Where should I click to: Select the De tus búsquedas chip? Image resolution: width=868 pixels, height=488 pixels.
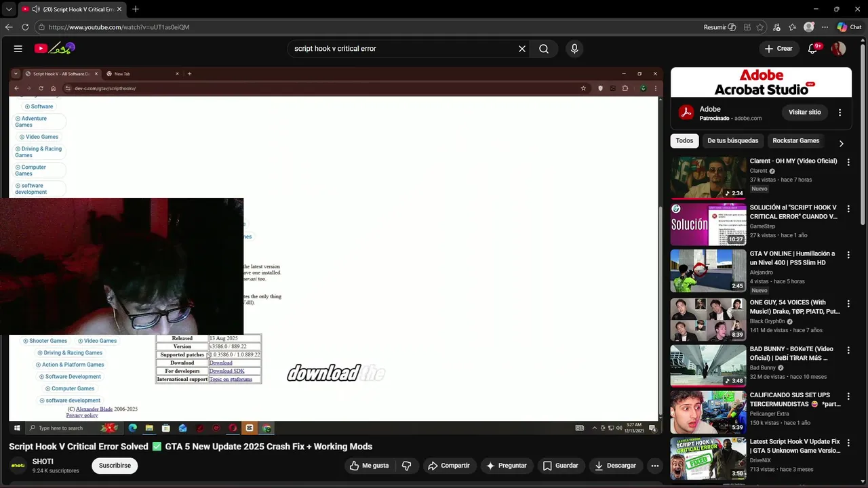[733, 140]
